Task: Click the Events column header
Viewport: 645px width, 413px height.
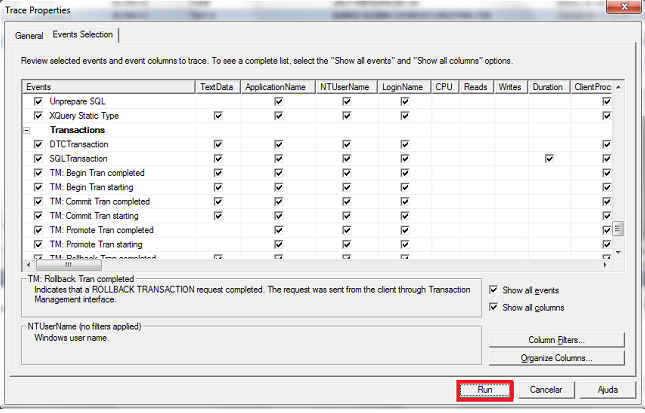Action: point(108,87)
